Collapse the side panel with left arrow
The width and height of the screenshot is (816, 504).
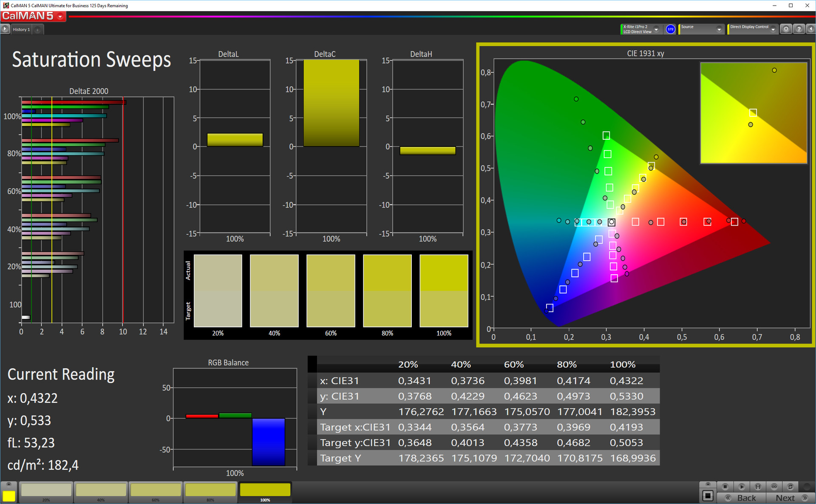coord(811,29)
